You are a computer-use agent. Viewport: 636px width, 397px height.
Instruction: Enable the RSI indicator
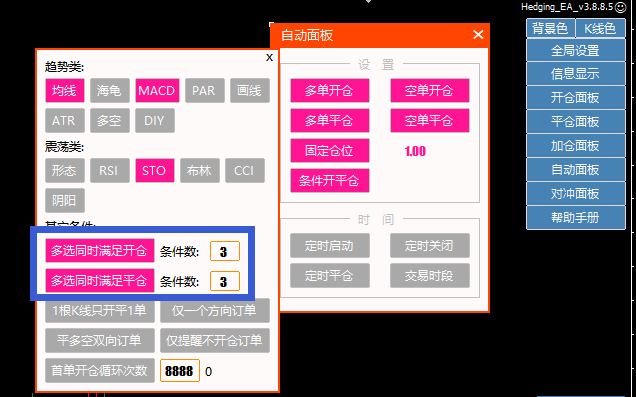pyautogui.click(x=110, y=170)
